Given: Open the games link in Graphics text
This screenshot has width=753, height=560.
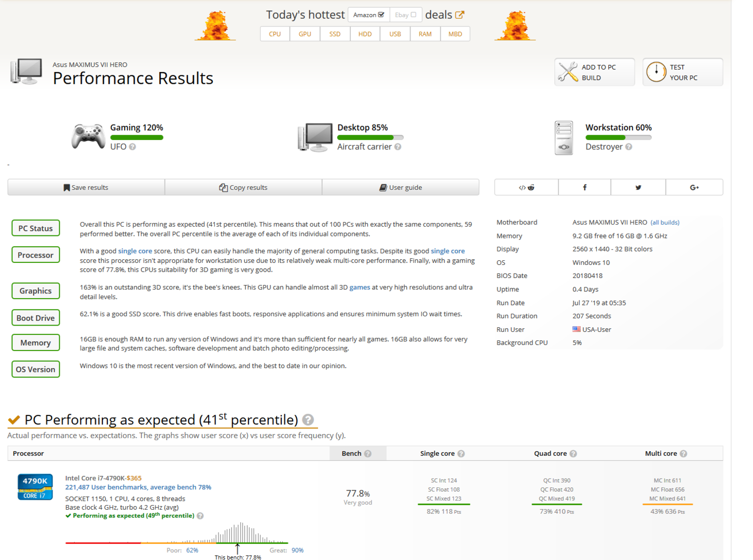Looking at the screenshot, I should click(x=360, y=287).
